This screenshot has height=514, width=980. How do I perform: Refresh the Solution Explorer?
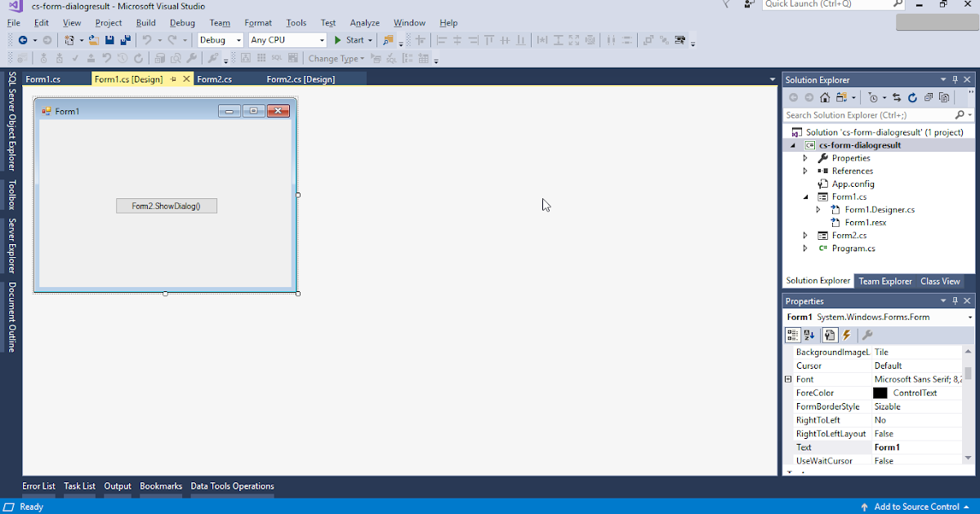913,96
